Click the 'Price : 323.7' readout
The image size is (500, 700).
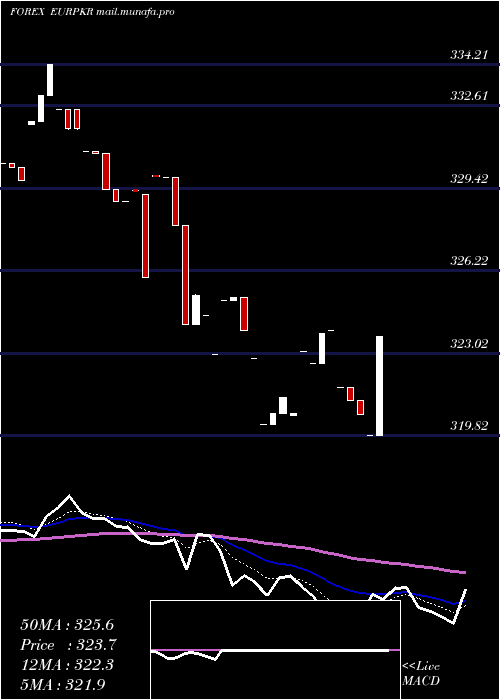(x=69, y=645)
